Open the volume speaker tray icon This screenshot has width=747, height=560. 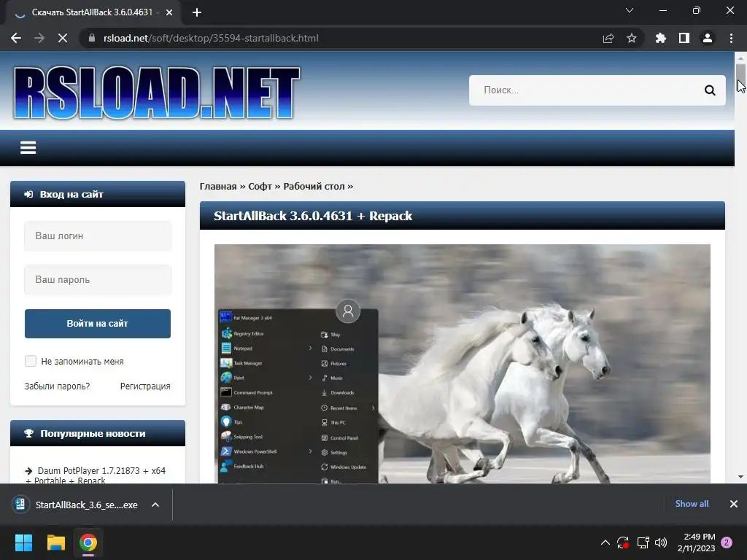pos(661,542)
